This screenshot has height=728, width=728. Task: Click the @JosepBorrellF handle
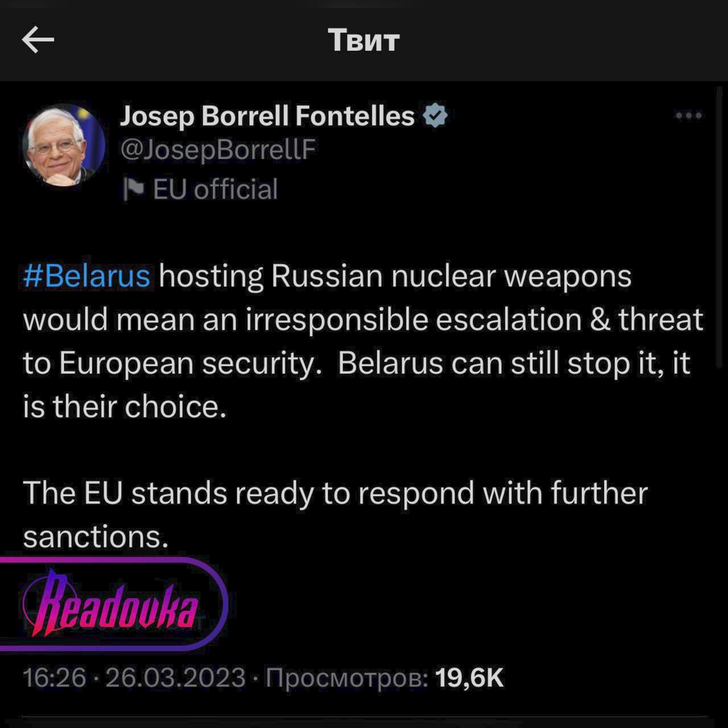click(217, 150)
